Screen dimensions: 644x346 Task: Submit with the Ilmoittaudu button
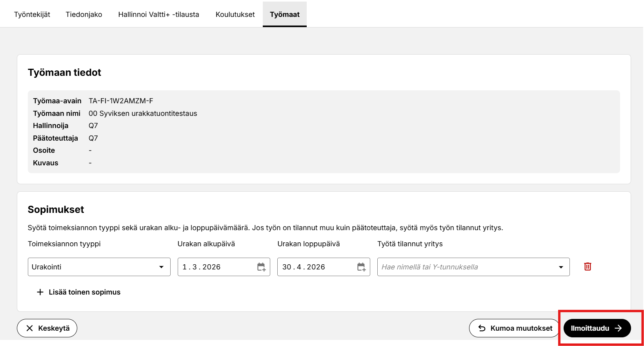(597, 328)
